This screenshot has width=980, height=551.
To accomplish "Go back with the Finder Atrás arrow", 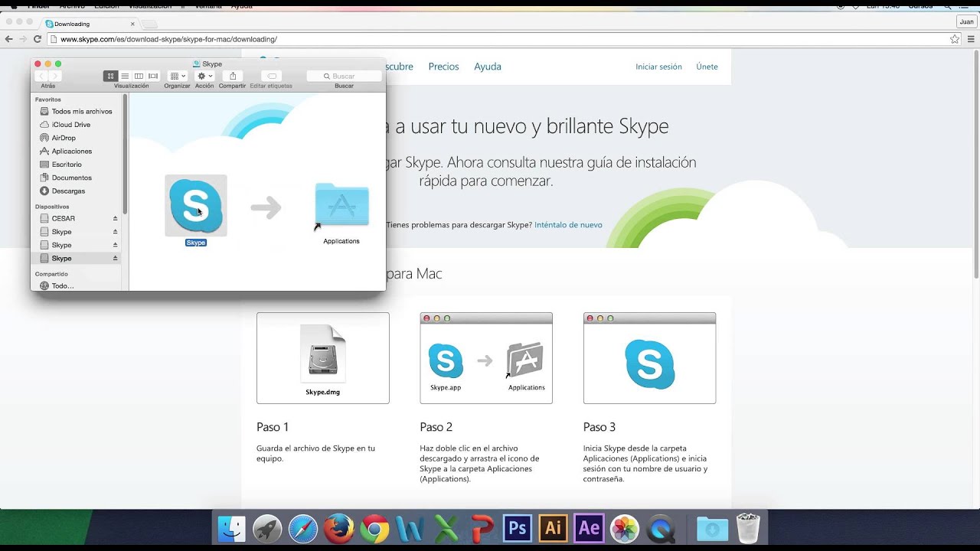I will 41,76.
